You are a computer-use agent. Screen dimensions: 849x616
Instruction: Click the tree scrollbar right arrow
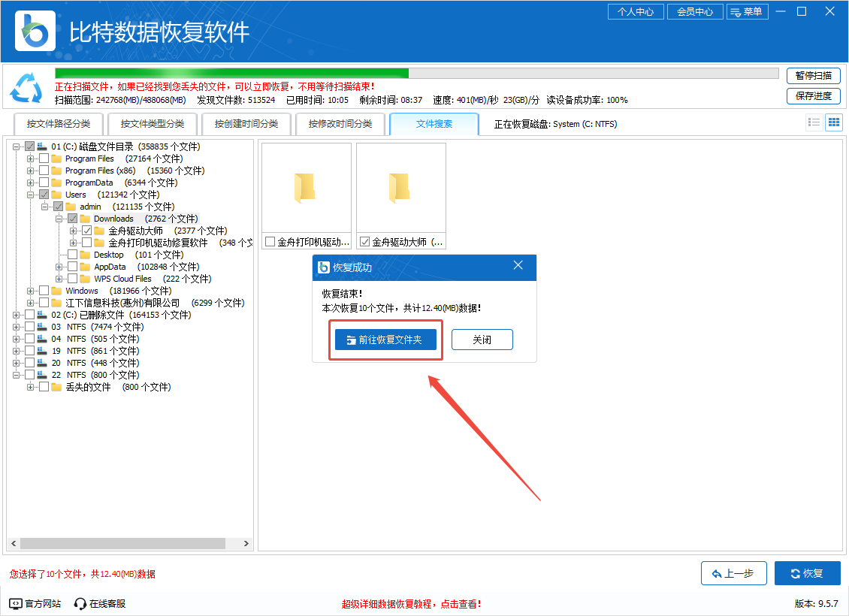coord(246,543)
